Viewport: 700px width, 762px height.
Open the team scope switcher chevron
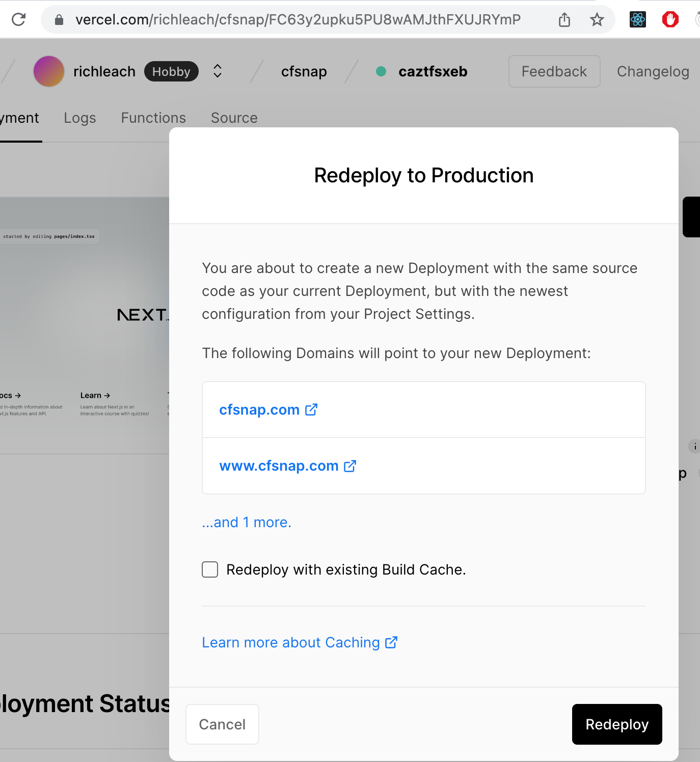point(217,71)
